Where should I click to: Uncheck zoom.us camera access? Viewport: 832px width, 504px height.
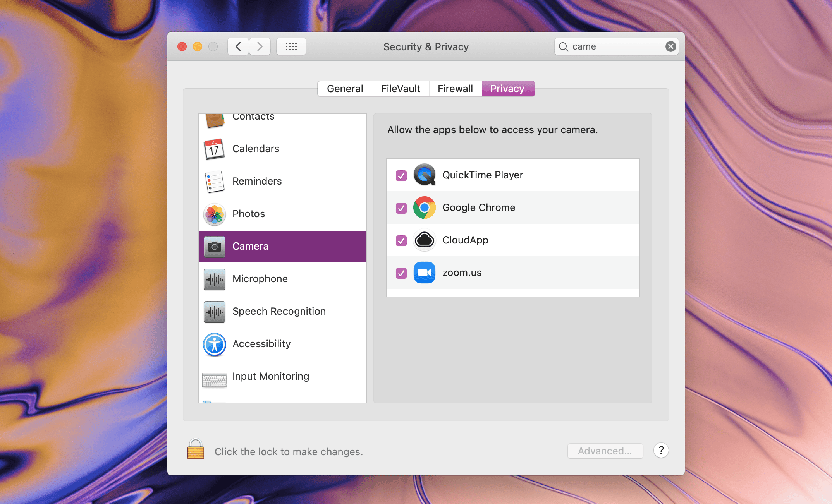(x=401, y=273)
